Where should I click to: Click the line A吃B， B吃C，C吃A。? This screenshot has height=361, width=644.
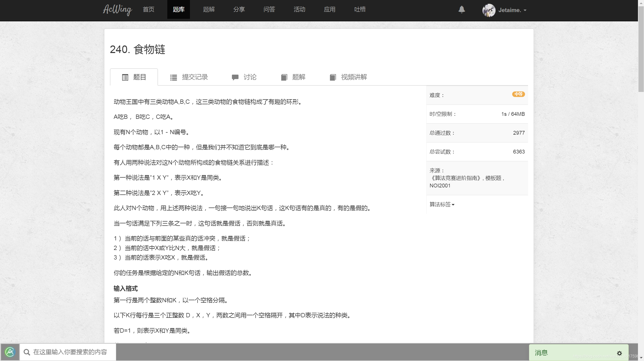click(144, 117)
